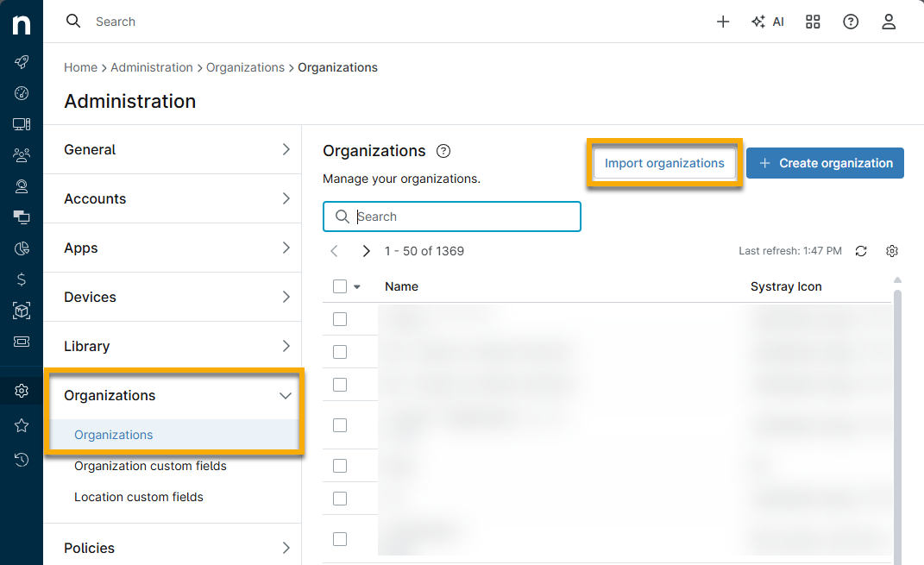The image size is (924, 565).
Task: Refresh the organizations list
Action: click(x=861, y=250)
